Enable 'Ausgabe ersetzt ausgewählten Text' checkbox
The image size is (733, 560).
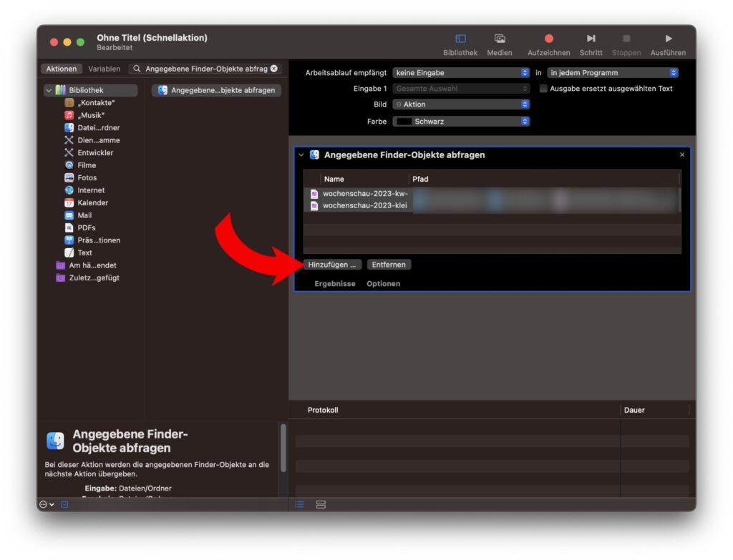[x=543, y=89]
